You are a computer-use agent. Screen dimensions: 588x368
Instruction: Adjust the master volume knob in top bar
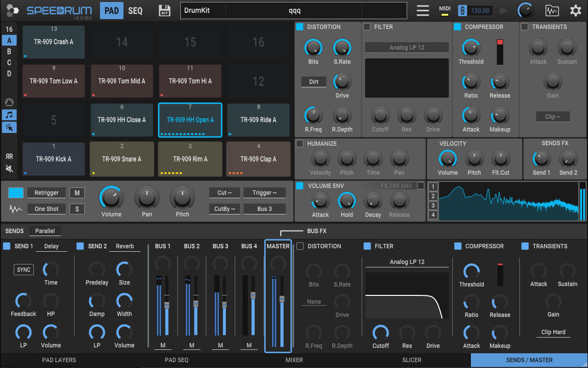526,10
